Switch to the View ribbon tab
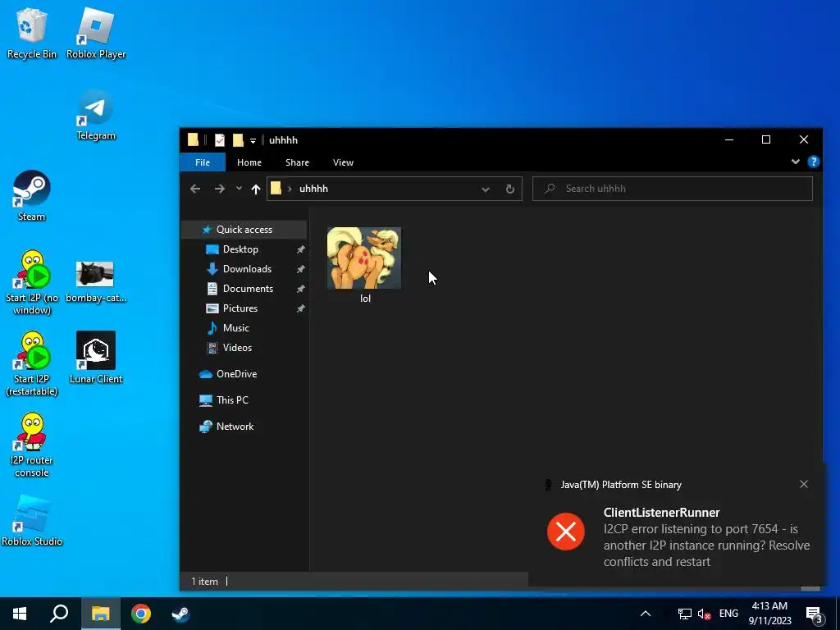The image size is (840, 630). click(x=344, y=162)
